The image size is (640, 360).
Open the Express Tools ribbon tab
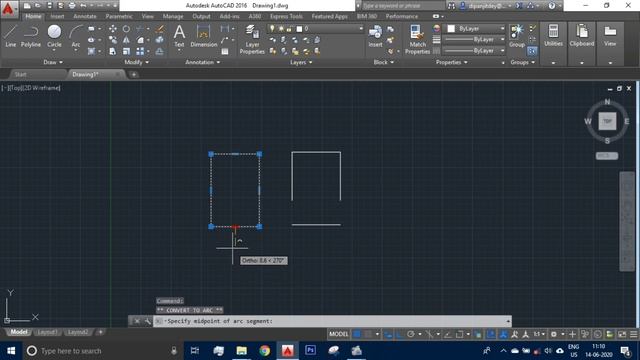pyautogui.click(x=286, y=16)
